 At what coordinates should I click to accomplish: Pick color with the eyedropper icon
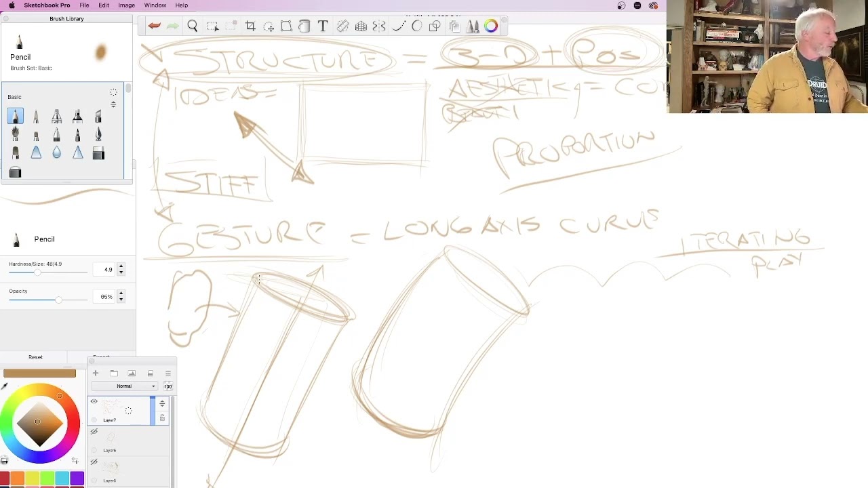coord(5,386)
